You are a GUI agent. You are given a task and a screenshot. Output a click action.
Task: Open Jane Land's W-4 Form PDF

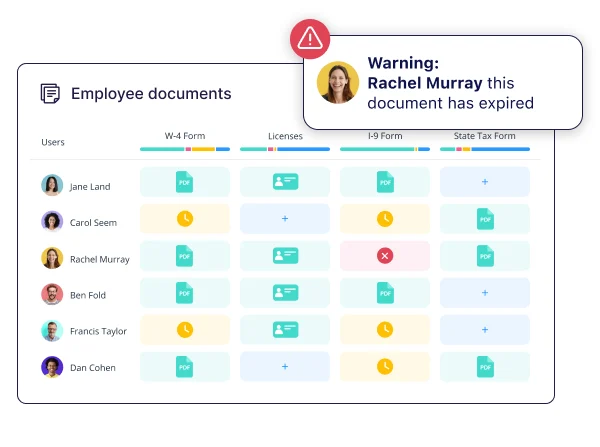tap(184, 182)
